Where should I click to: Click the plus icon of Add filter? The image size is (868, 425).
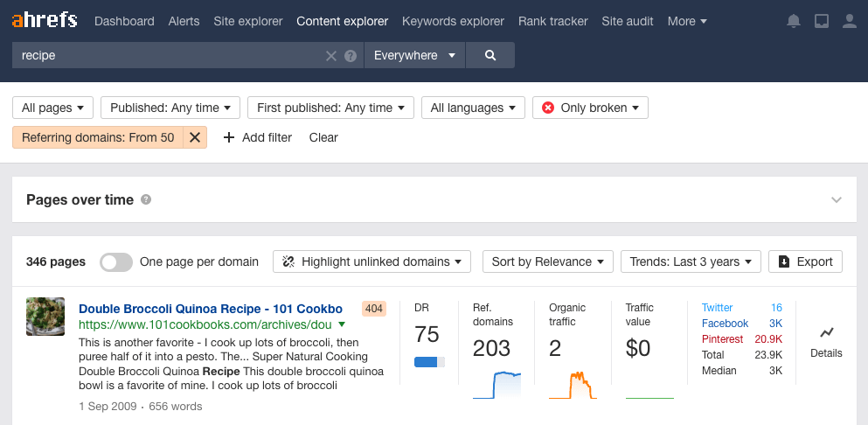pos(229,137)
